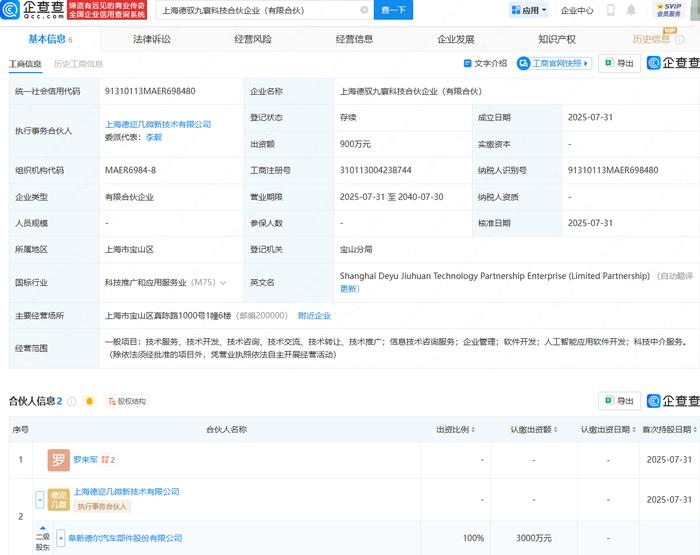
Task: Click the info icon next to 历史信息 tab
Action: tap(680, 40)
